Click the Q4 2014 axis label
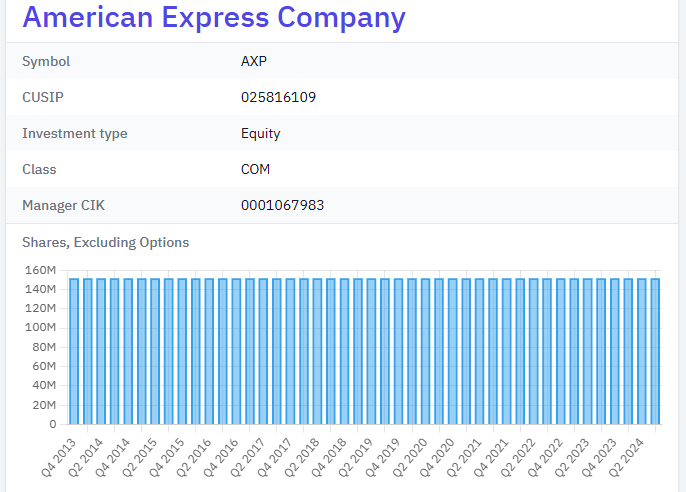The width and height of the screenshot is (686, 492). (113, 457)
